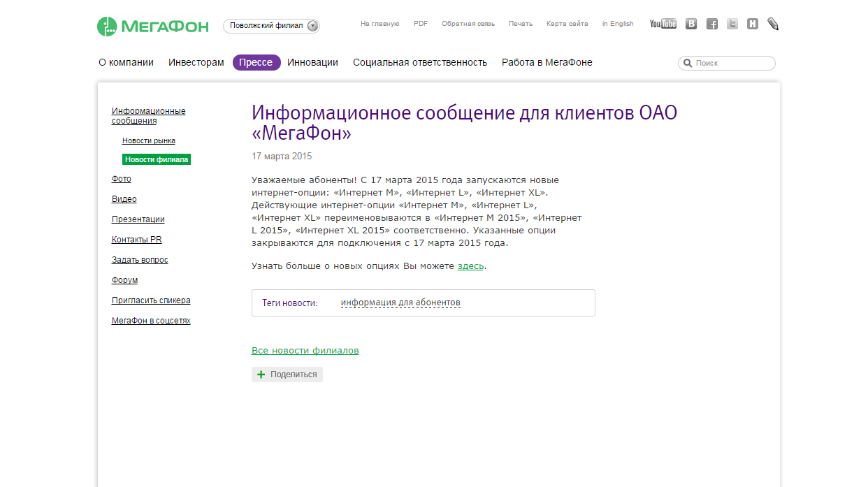Open Все новости филиалов link

[305, 351]
